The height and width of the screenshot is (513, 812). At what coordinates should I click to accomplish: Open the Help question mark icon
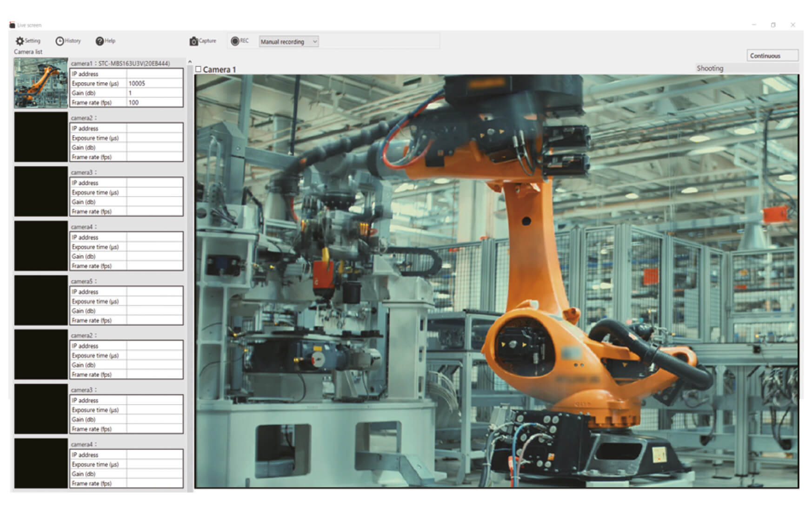pos(100,41)
